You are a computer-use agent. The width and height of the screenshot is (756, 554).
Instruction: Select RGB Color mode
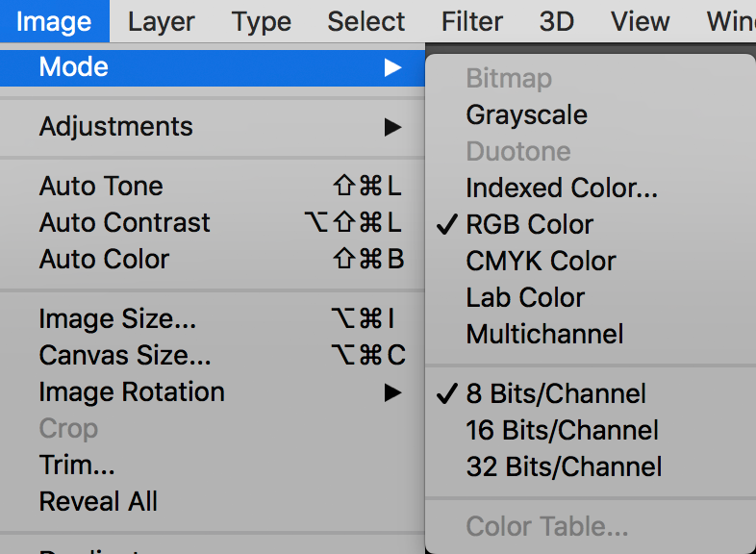coord(530,225)
